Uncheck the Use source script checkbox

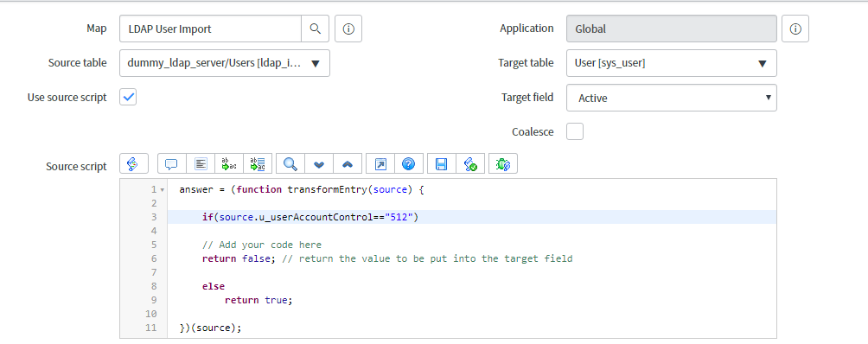point(128,97)
